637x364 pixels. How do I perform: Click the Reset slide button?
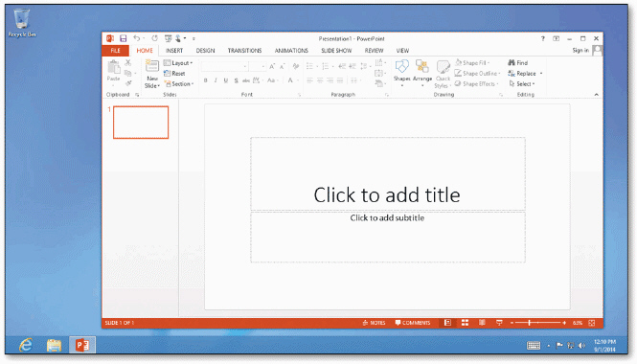tap(174, 74)
